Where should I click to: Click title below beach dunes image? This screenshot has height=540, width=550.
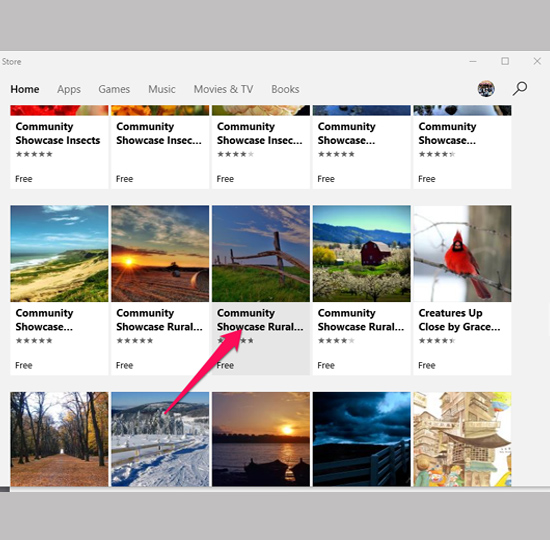(45, 320)
